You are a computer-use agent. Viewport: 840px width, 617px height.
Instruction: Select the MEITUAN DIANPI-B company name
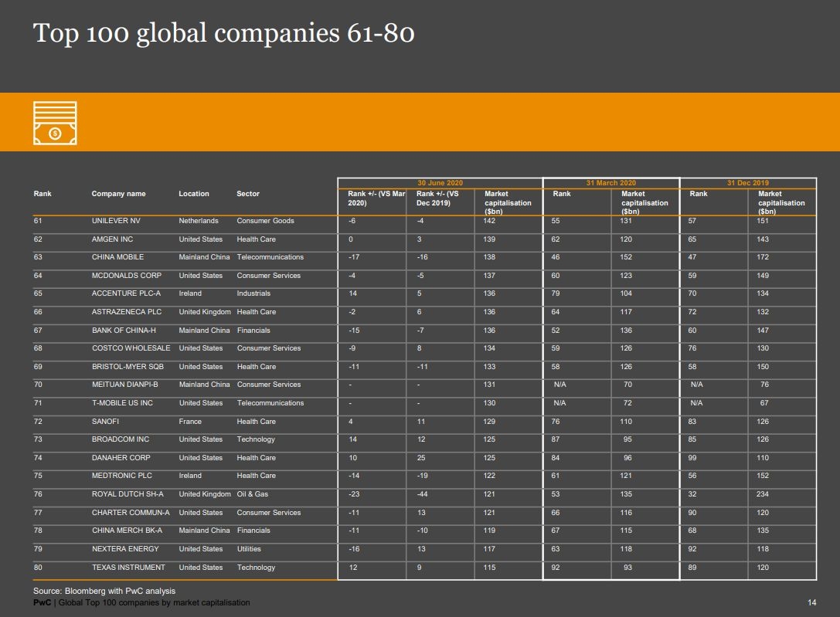click(x=125, y=385)
